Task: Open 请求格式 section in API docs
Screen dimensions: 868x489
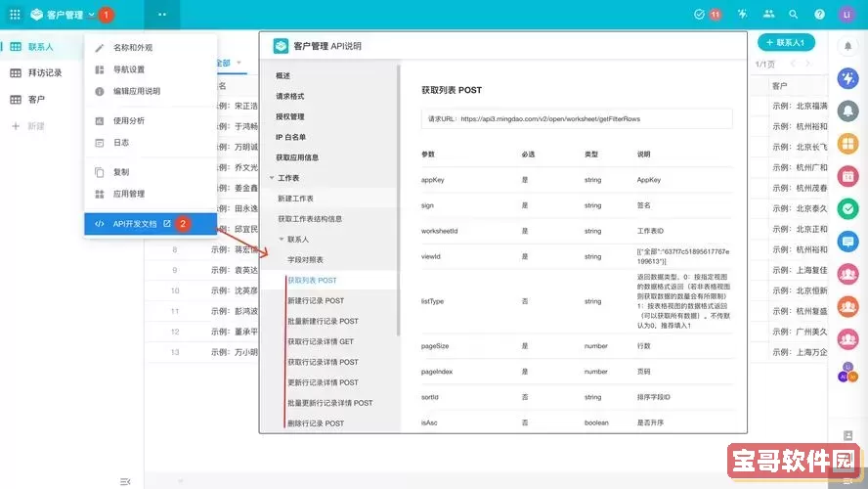Action: point(290,97)
